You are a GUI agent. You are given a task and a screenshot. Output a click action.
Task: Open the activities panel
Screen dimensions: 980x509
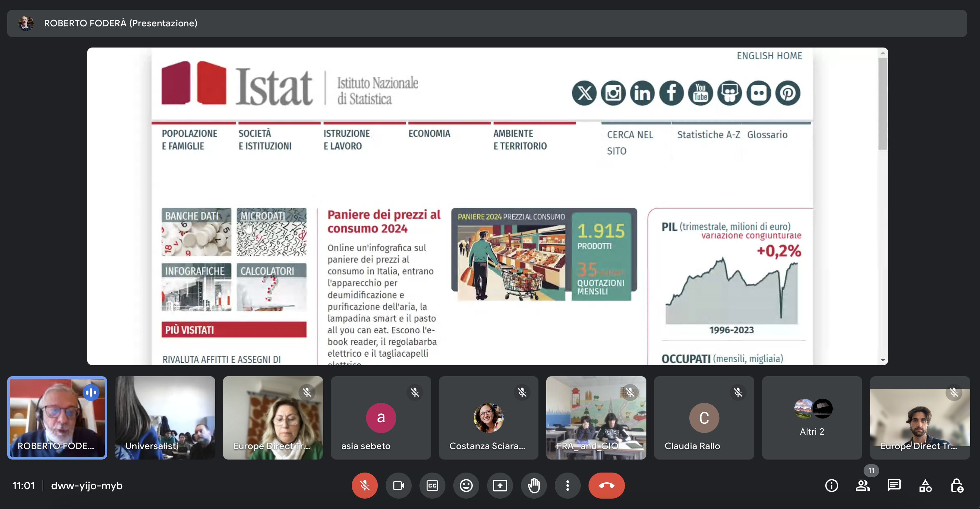pyautogui.click(x=925, y=485)
